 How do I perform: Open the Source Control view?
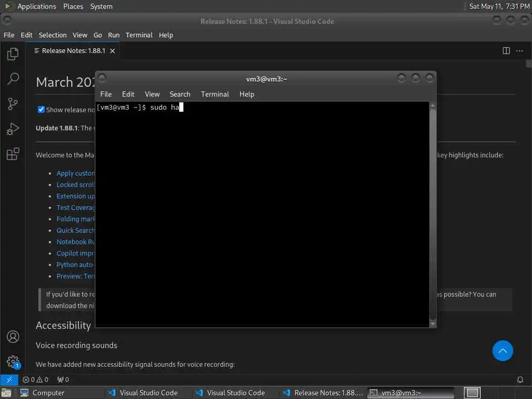point(13,104)
